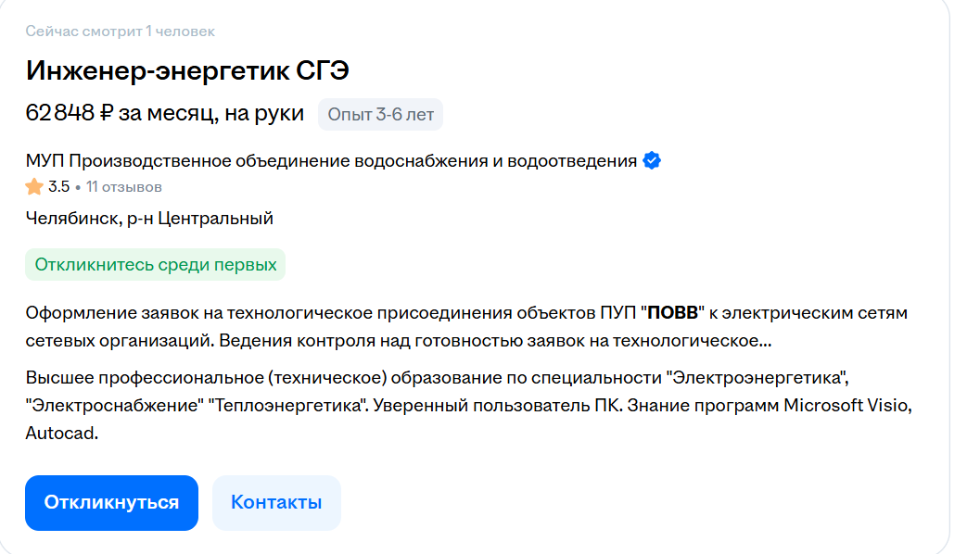Open the МУП Производственное объединение company name
The width and height of the screenshot is (980, 554).
click(331, 161)
